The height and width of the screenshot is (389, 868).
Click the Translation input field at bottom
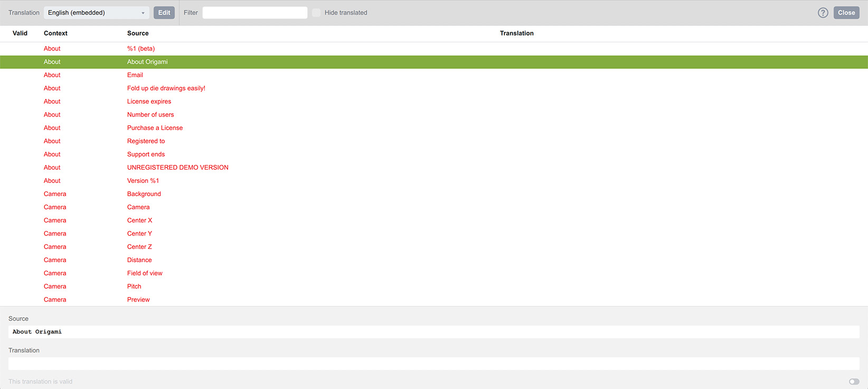pyautogui.click(x=433, y=364)
